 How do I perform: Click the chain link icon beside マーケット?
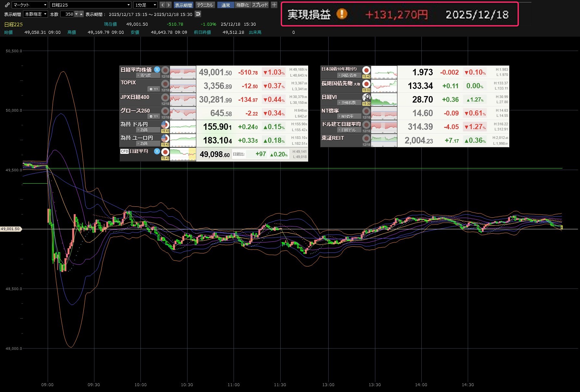tap(7, 5)
